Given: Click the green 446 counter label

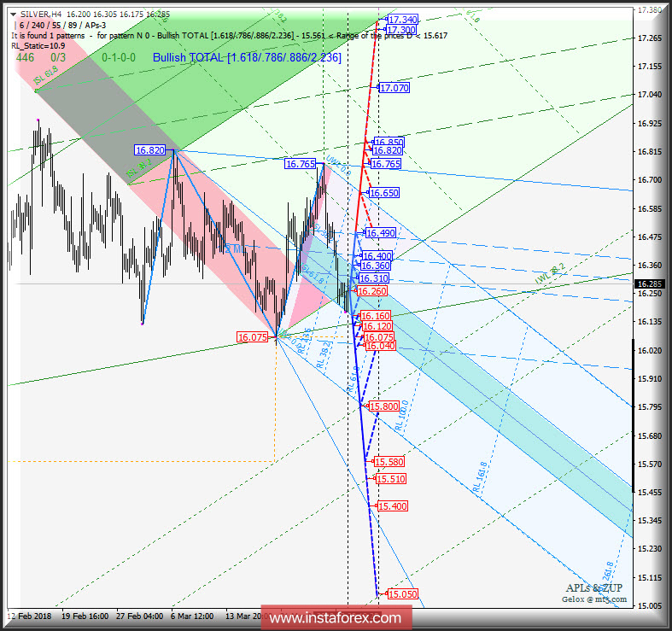Looking at the screenshot, I should click(25, 57).
